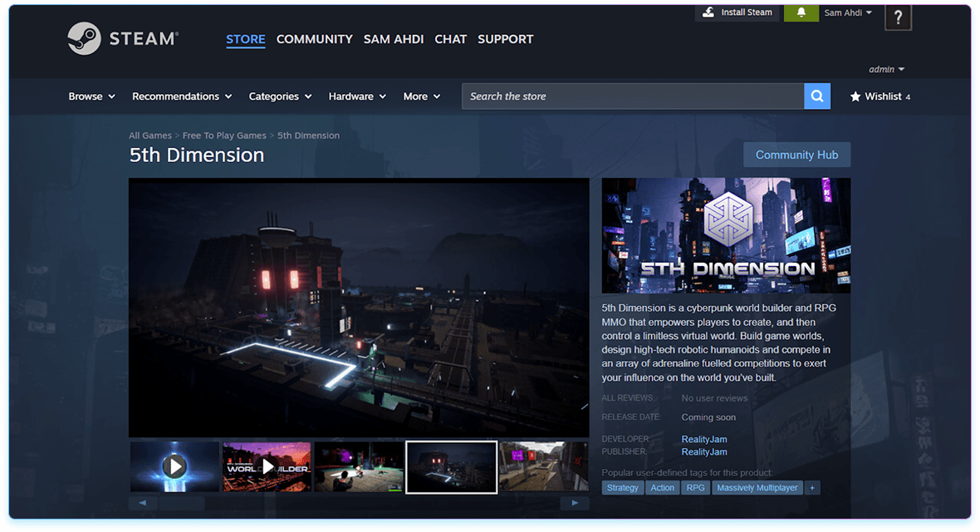Open the RealityJam publisher link
Viewport: 980px width, 532px height.
tap(704, 452)
